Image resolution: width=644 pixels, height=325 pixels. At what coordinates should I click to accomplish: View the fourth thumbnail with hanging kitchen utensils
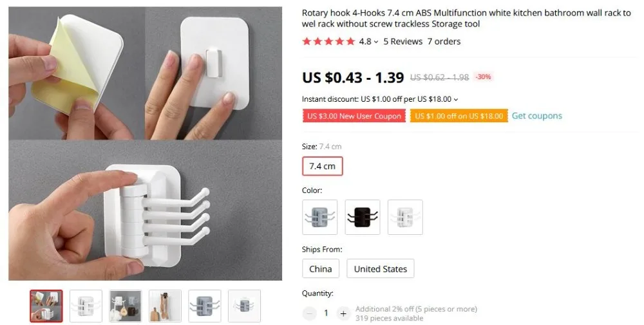(165, 306)
